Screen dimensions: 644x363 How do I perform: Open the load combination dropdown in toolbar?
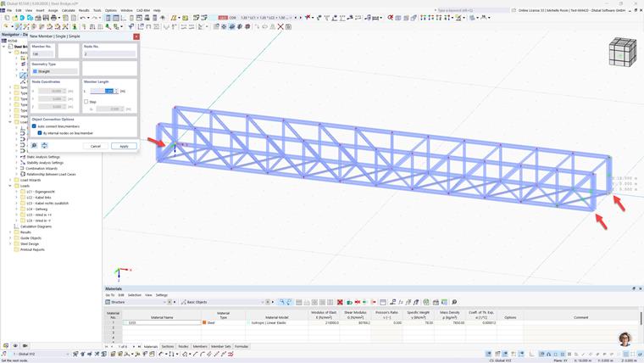pyautogui.click(x=291, y=18)
